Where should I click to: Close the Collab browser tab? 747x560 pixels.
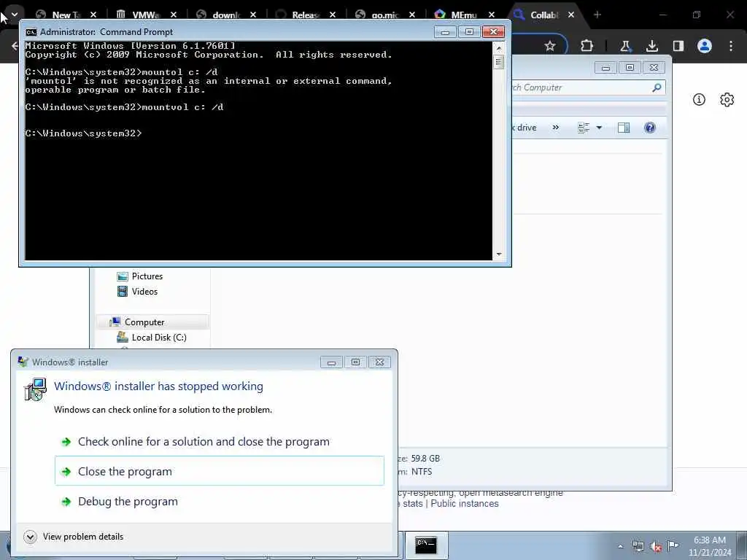click(x=571, y=15)
